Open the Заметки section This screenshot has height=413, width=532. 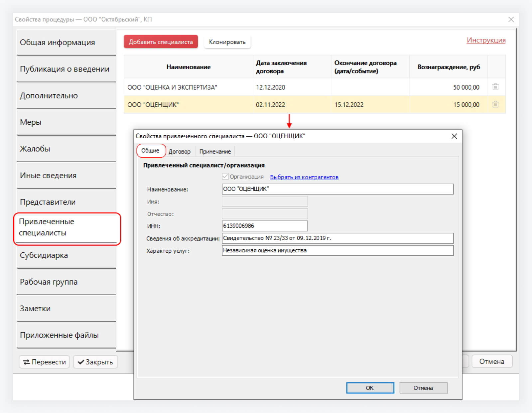pos(66,309)
